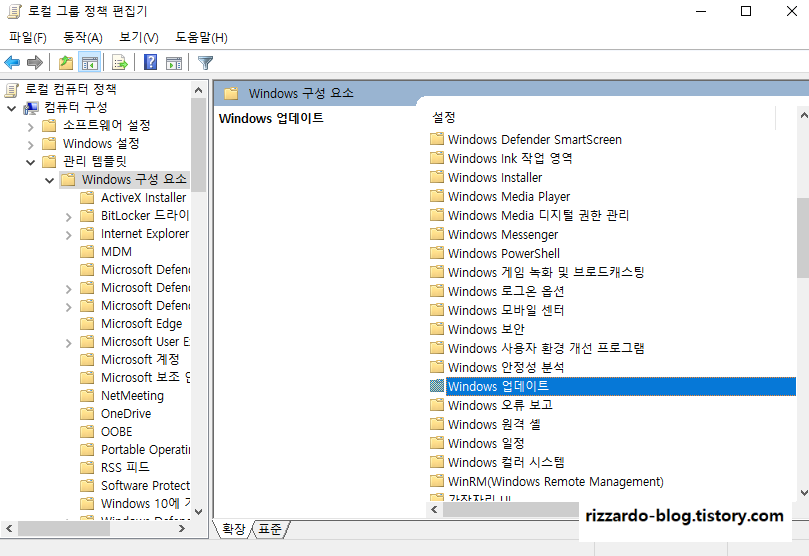Select Windows 모바일 센터 entry
Viewport: 809px width, 556px height.
506,310
